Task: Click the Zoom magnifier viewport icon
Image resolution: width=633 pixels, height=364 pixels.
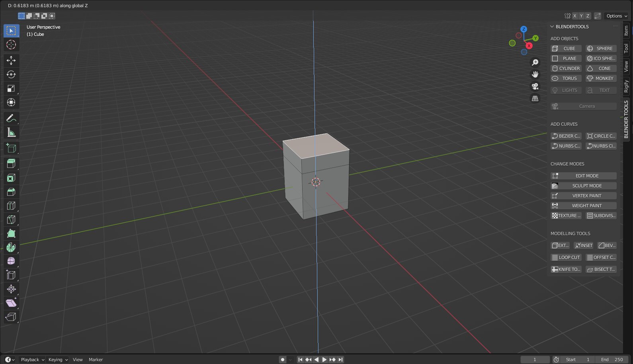Action: pyautogui.click(x=535, y=62)
